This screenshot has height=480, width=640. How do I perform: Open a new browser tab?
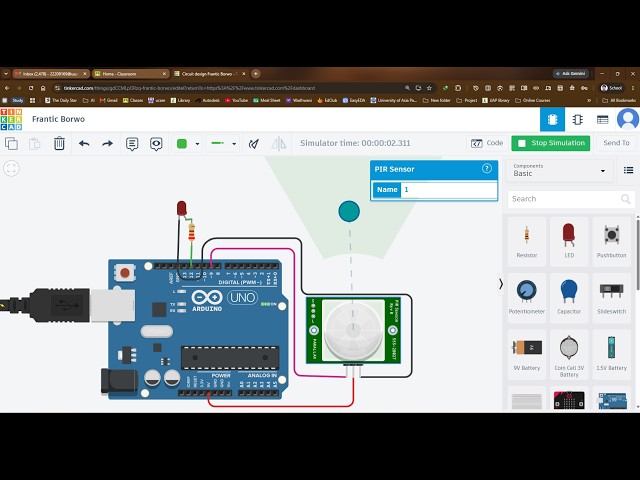[x=256, y=74]
